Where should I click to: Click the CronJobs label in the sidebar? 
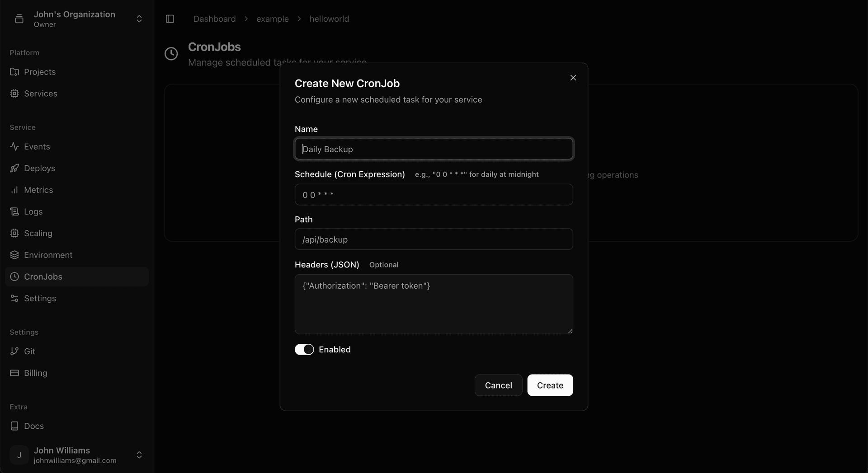[x=43, y=277]
